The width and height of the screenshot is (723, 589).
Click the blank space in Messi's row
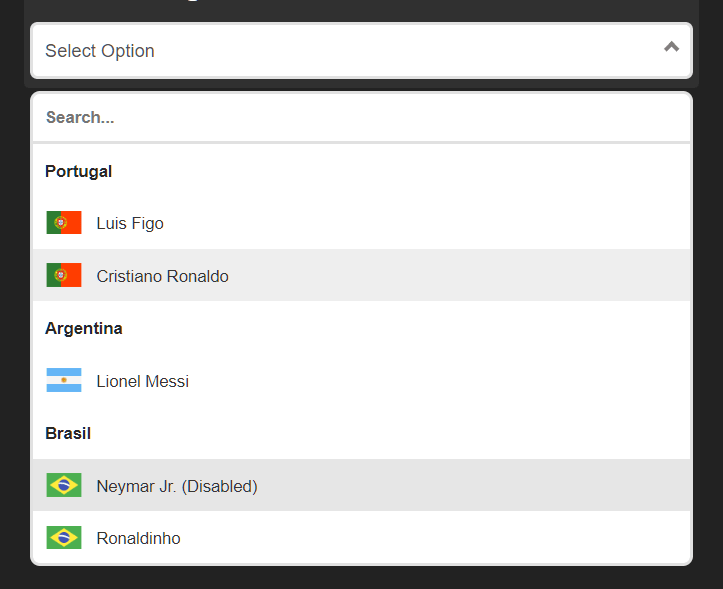point(450,381)
